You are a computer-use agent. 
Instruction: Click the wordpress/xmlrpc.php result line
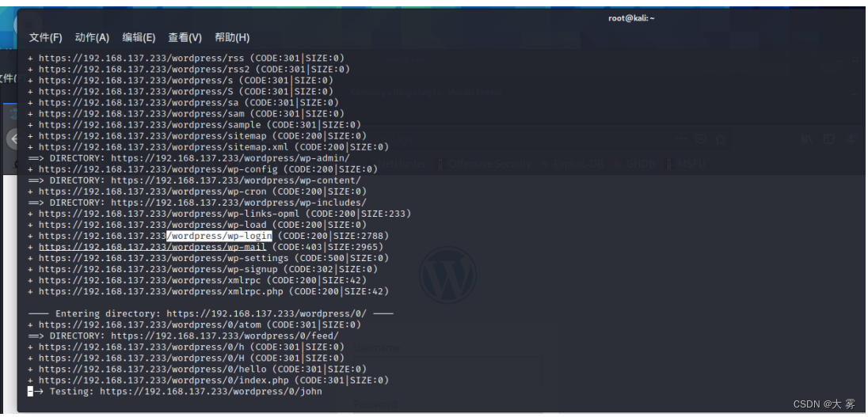(x=208, y=291)
